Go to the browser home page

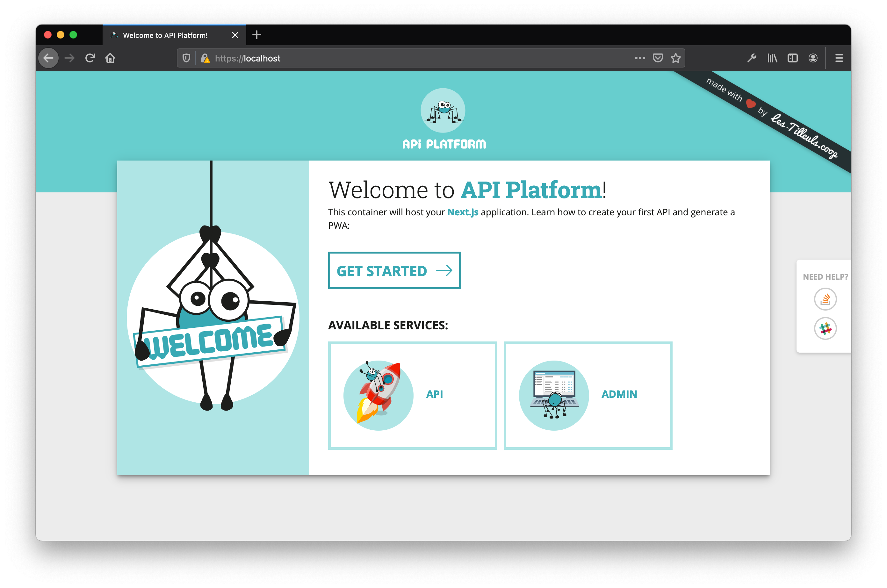[x=110, y=58]
